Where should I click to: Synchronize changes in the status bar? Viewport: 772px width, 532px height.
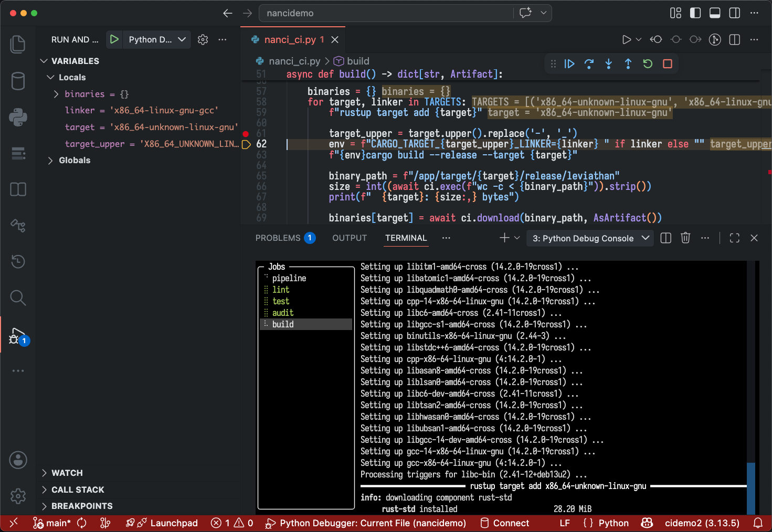(x=82, y=523)
